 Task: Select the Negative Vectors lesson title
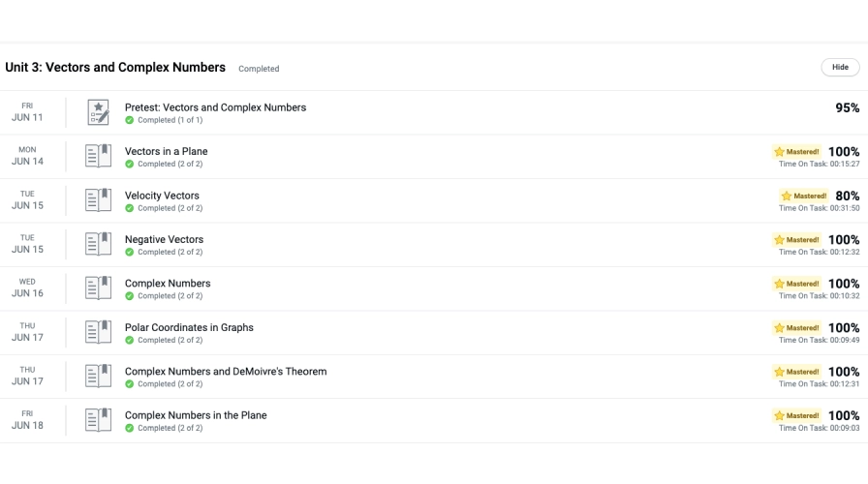coord(164,239)
